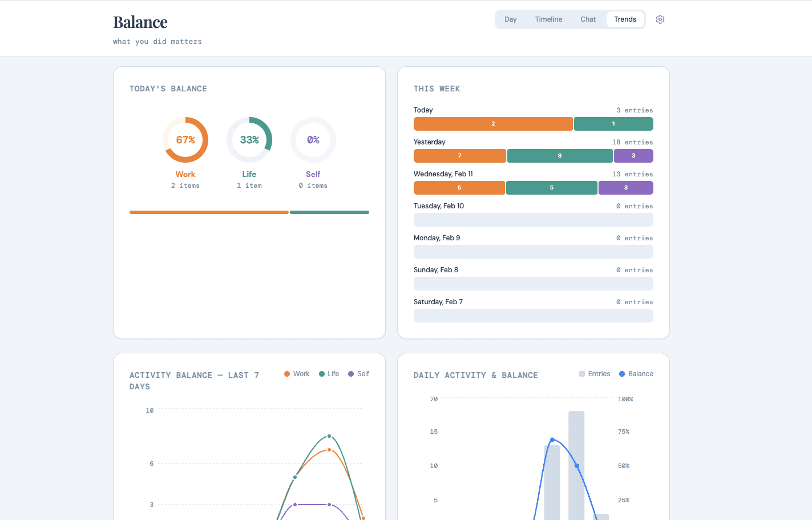
Task: Click the Work 67% donut ring
Action: coord(185,140)
